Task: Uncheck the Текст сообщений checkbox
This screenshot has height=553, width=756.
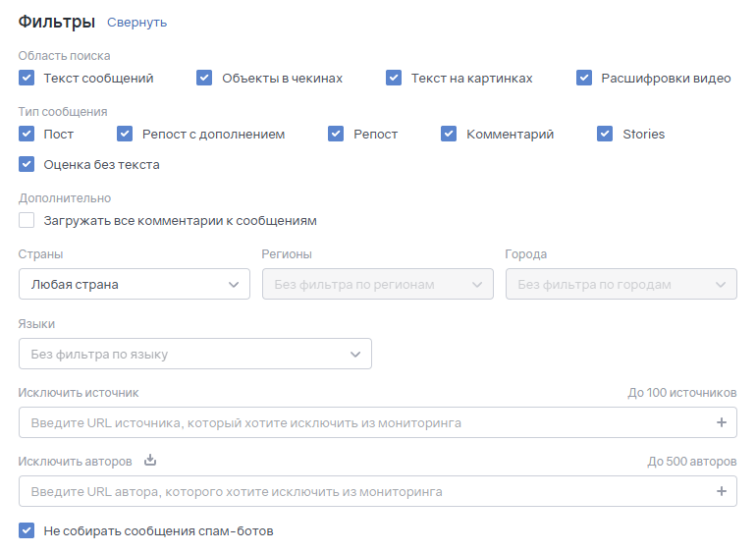Action: pyautogui.click(x=27, y=78)
